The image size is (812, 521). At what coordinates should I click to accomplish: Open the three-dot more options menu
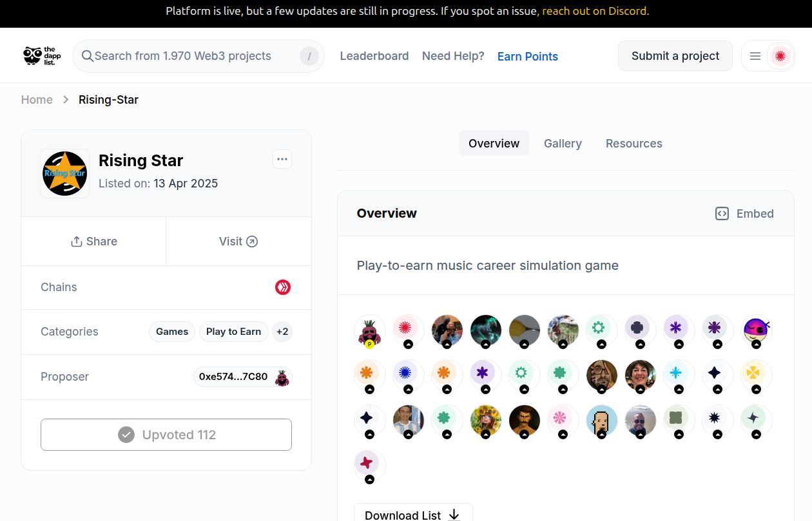pos(282,159)
